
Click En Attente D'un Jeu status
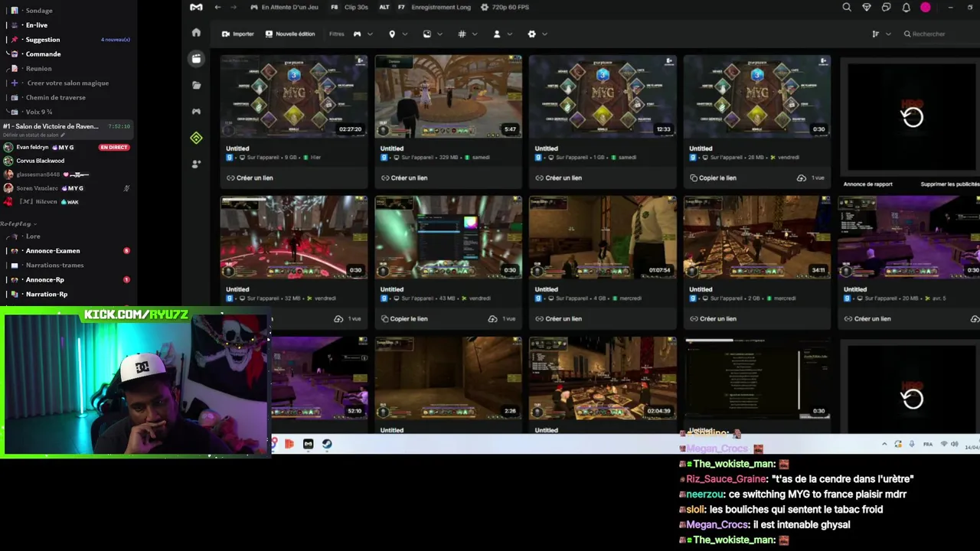285,7
